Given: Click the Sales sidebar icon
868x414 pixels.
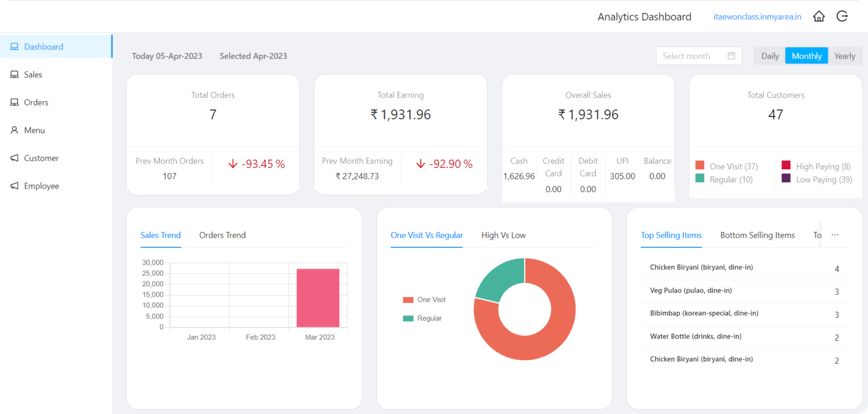Looking at the screenshot, I should point(14,74).
